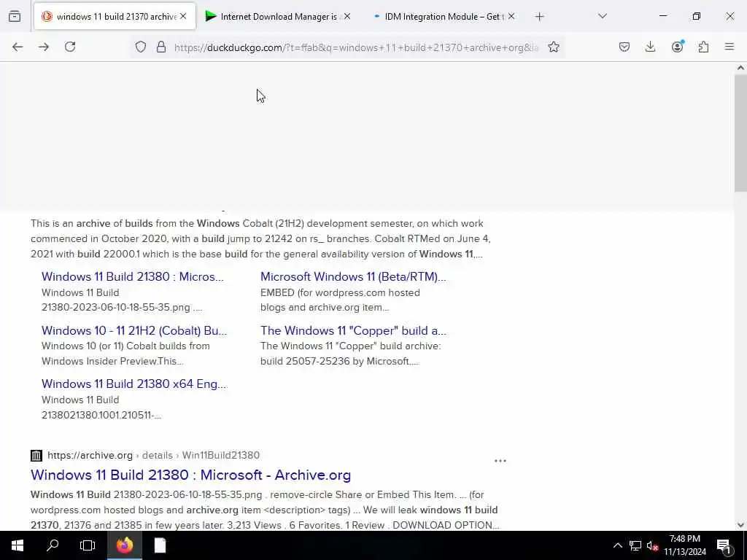The image size is (747, 560).
Task: Reload the current page
Action: [70, 47]
